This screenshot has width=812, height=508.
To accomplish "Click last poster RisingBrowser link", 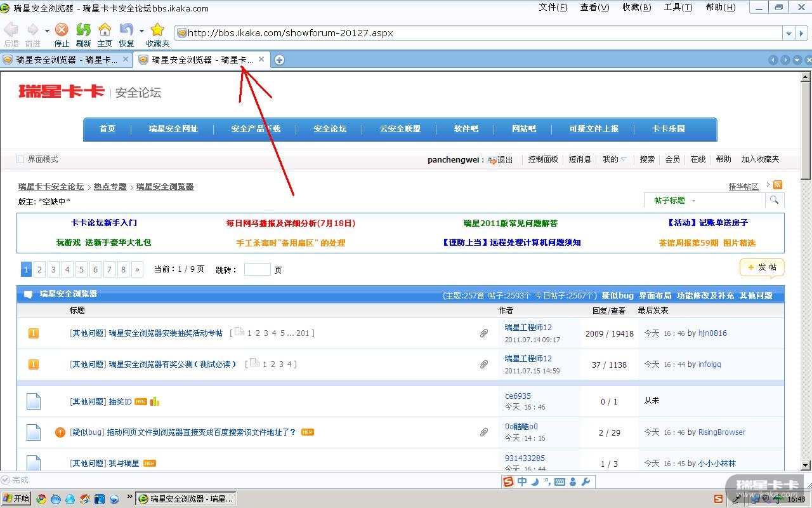I will click(x=722, y=432).
